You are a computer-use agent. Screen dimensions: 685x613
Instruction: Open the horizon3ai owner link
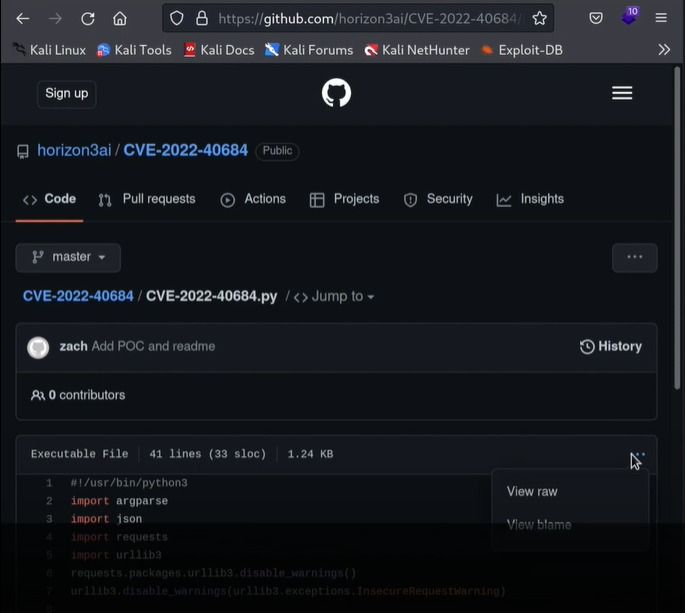tap(74, 150)
